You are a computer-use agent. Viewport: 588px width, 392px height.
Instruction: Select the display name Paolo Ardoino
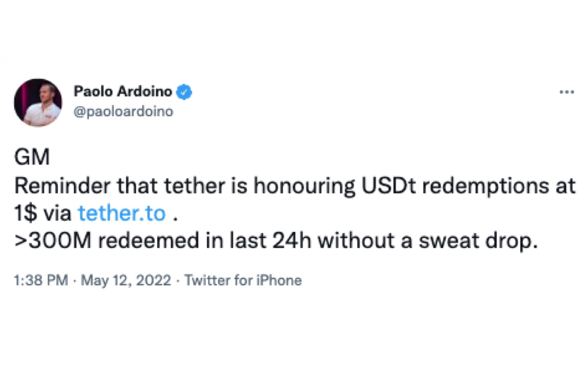[x=122, y=92]
